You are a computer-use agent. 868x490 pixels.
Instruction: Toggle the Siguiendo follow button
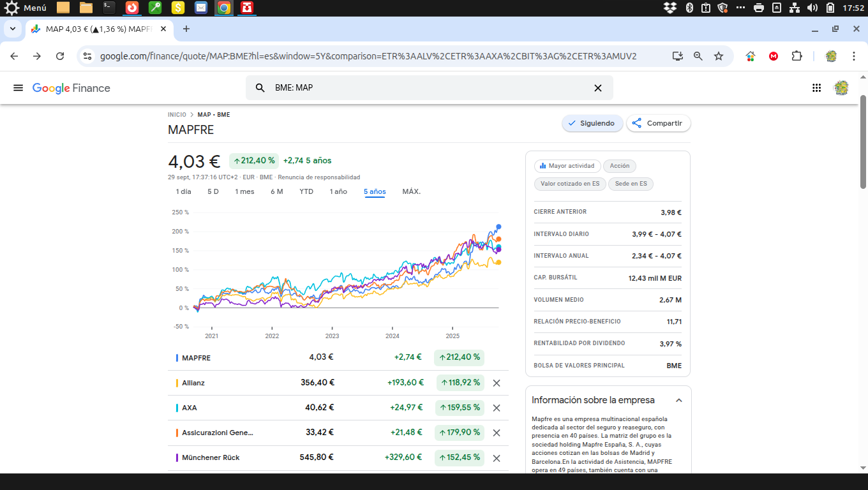tap(592, 123)
